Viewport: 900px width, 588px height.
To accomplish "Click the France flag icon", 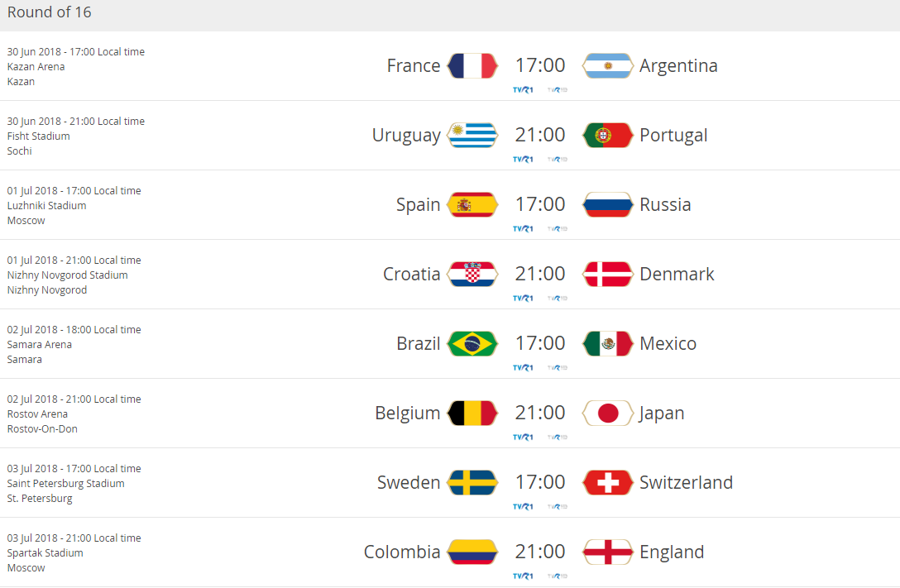I will click(x=472, y=66).
